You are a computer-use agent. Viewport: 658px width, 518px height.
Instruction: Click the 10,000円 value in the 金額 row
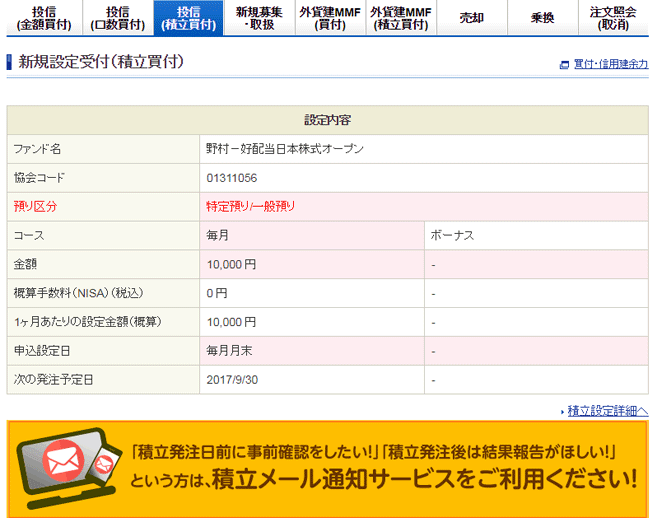(x=231, y=264)
